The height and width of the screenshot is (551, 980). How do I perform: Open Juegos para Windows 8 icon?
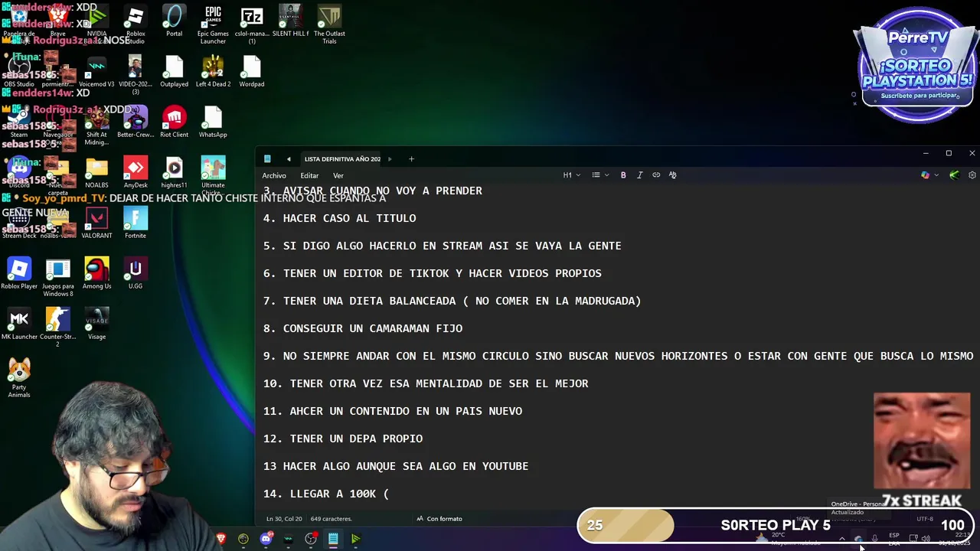(x=58, y=277)
